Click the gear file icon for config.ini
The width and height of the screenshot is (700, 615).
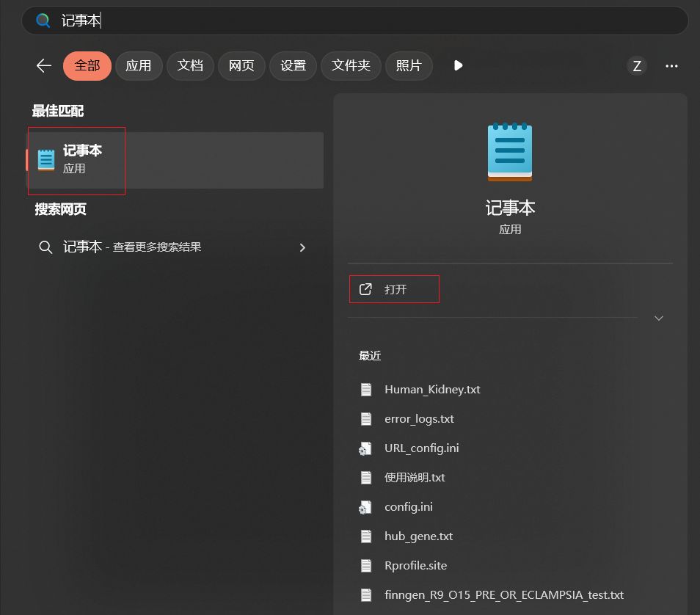[x=365, y=507]
